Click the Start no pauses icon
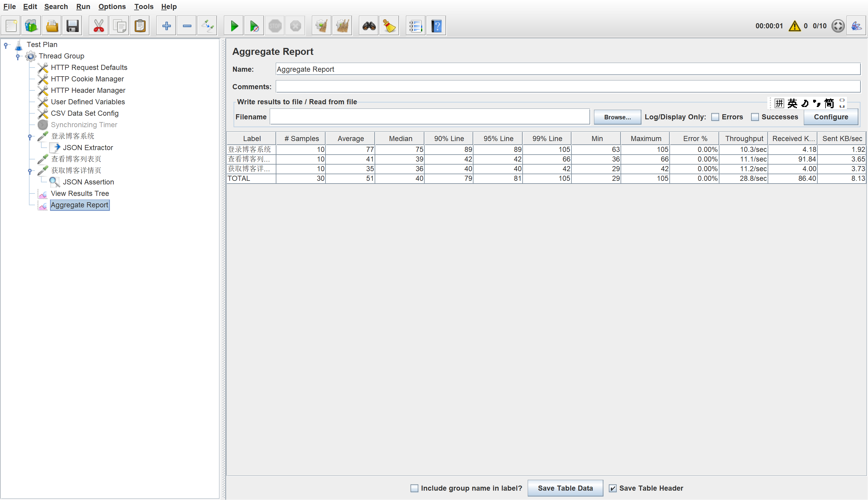 pyautogui.click(x=254, y=26)
